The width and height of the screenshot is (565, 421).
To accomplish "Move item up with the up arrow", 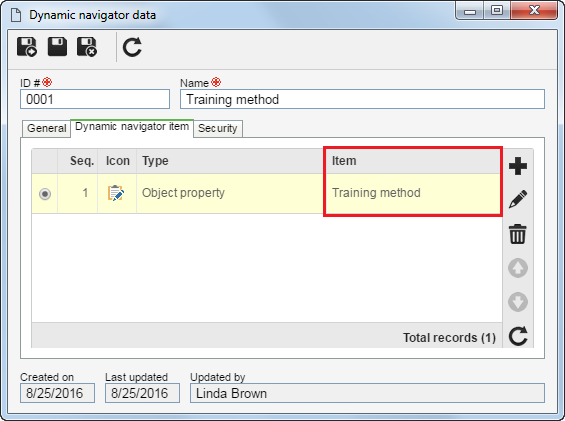I will coord(518,268).
